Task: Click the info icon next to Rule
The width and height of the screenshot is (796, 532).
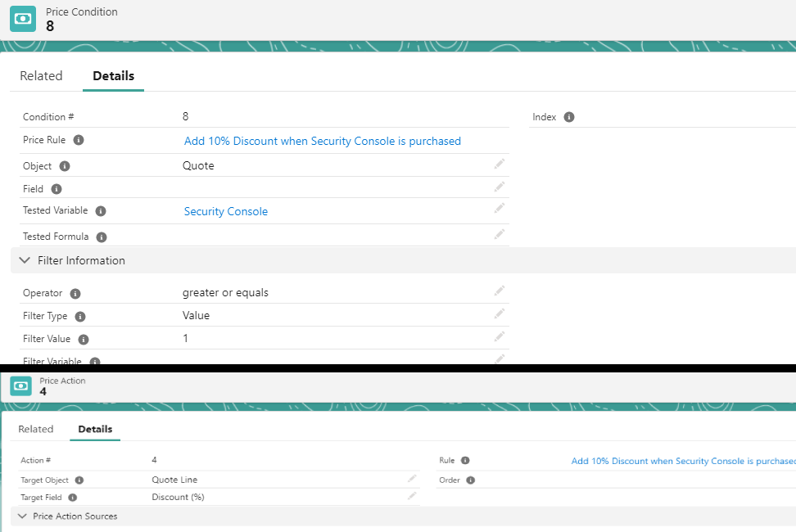Action: point(465,461)
